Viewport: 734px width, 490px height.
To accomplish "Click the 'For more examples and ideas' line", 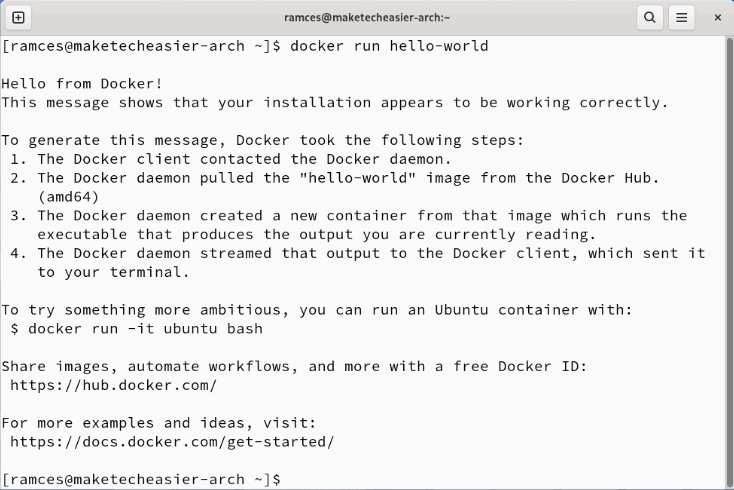I will pyautogui.click(x=159, y=422).
